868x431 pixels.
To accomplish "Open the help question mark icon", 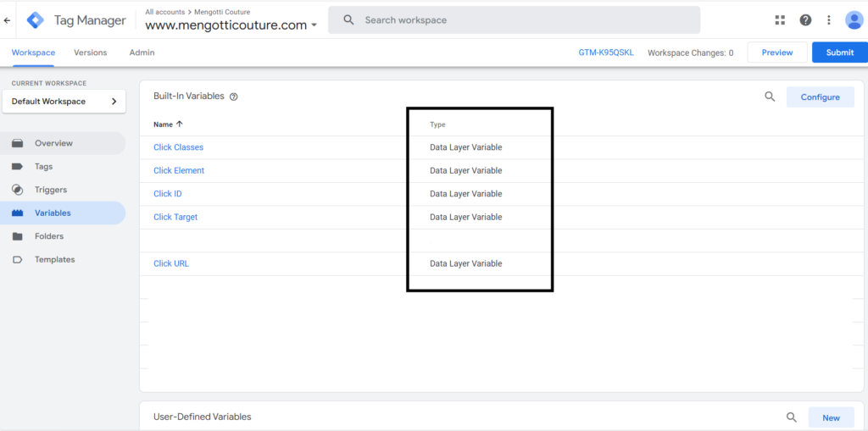I will 805,20.
